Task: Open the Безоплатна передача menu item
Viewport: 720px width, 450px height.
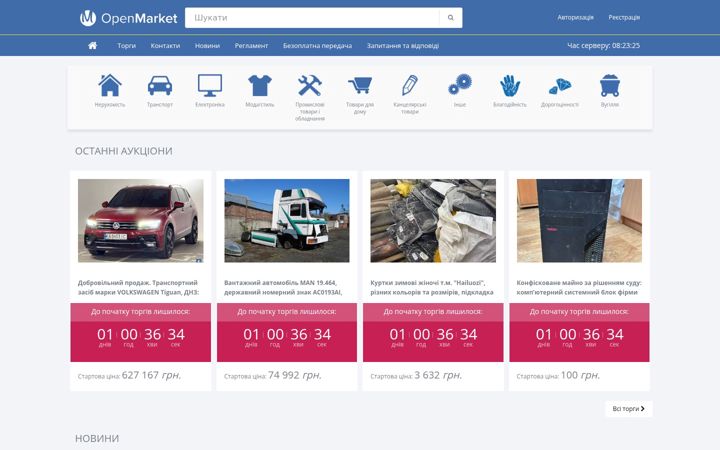Action: [317, 45]
